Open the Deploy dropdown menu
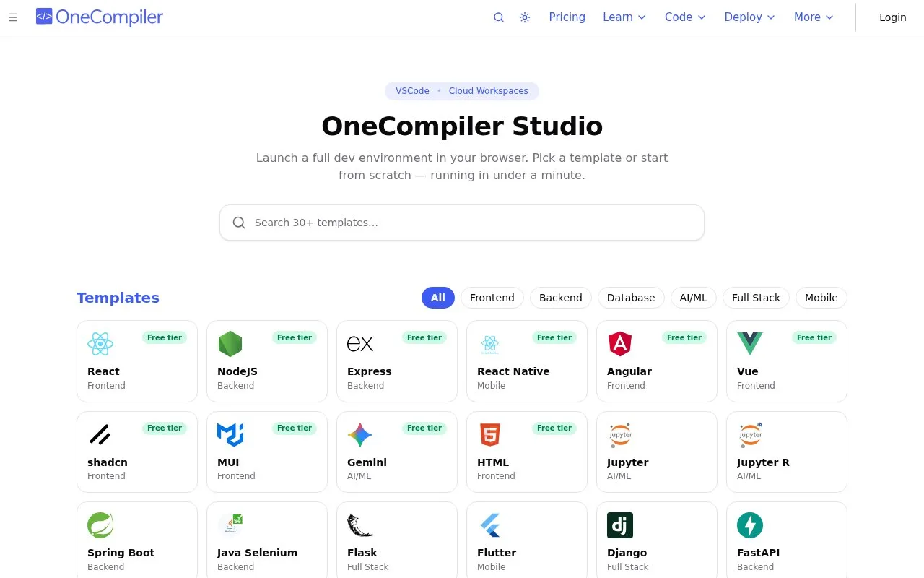The image size is (924, 578). pyautogui.click(x=750, y=17)
